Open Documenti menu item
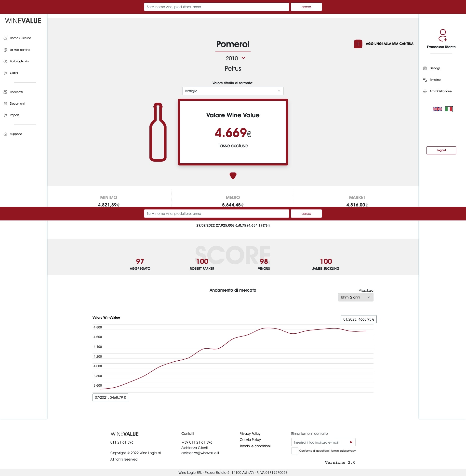Image resolution: width=466 pixels, height=476 pixels. pyautogui.click(x=17, y=104)
